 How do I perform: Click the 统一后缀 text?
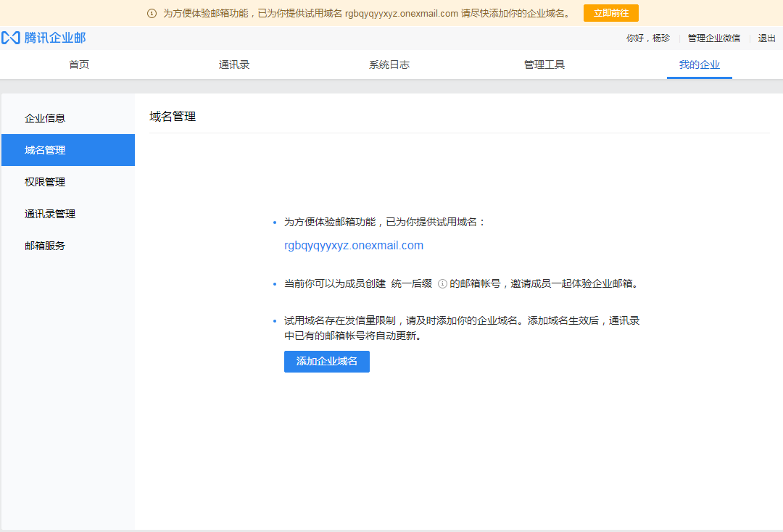pos(412,284)
